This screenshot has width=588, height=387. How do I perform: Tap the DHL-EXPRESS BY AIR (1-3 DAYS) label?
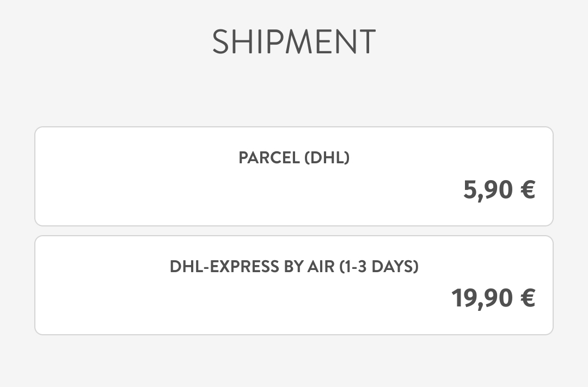point(294,267)
